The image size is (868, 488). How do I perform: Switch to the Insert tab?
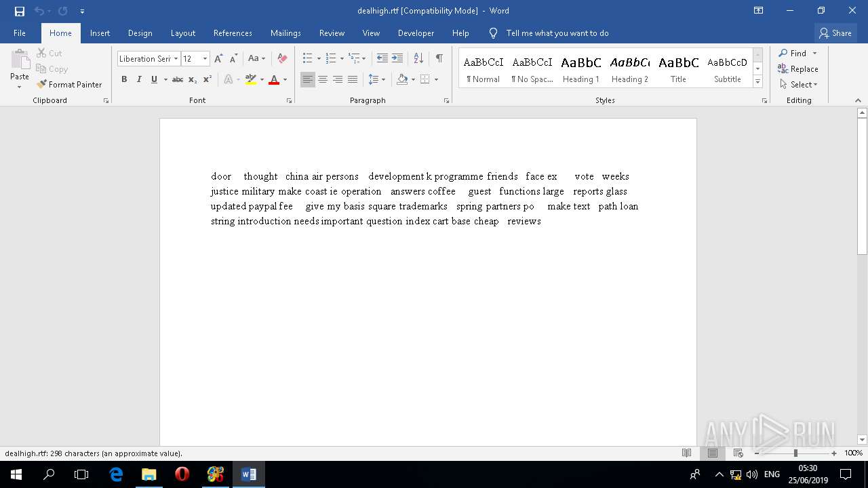[x=100, y=33]
